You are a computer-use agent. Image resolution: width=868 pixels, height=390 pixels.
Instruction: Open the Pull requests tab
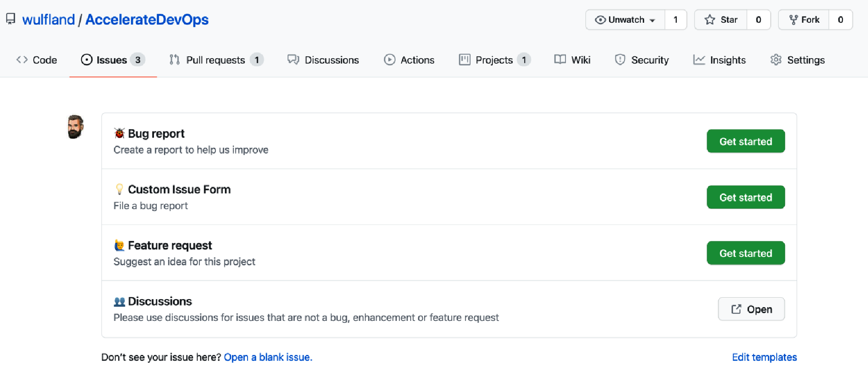216,60
